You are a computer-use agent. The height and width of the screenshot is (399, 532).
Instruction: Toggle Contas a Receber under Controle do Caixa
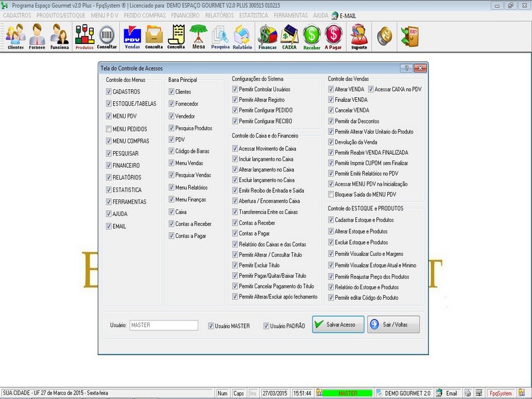tap(235, 223)
